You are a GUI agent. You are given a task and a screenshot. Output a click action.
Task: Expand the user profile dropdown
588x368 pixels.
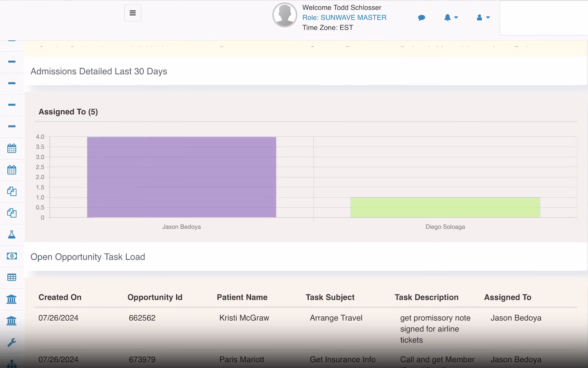coord(488,18)
